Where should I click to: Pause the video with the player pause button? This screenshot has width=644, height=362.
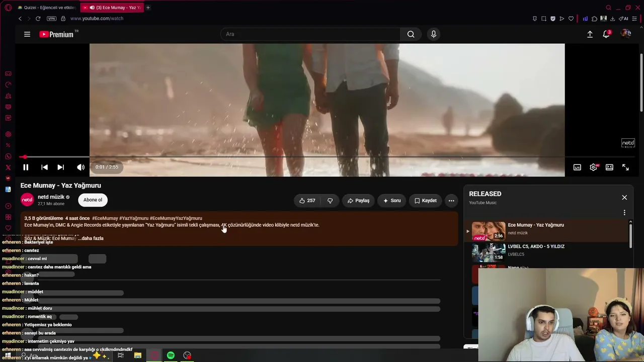(26, 167)
